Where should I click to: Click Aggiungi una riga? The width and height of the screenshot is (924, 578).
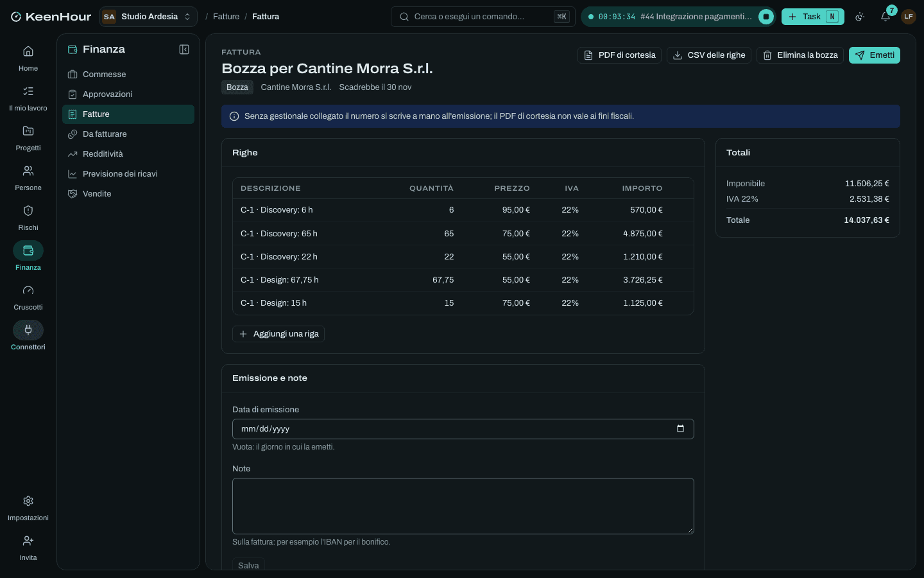coord(278,334)
